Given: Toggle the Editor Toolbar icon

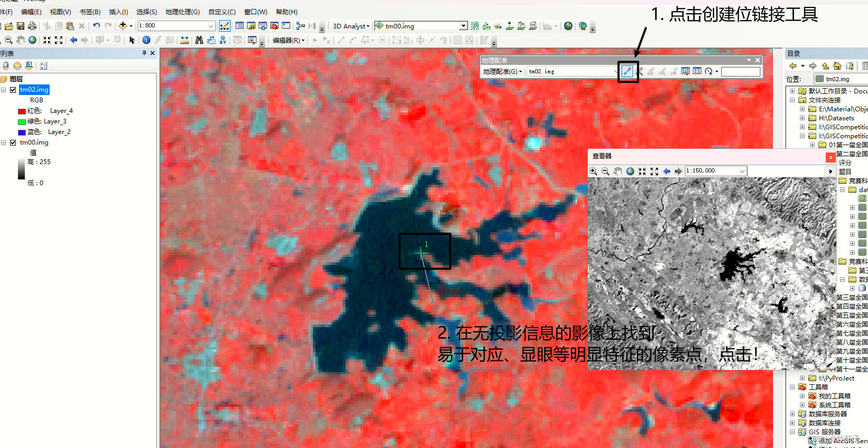Looking at the screenshot, I should point(224,26).
